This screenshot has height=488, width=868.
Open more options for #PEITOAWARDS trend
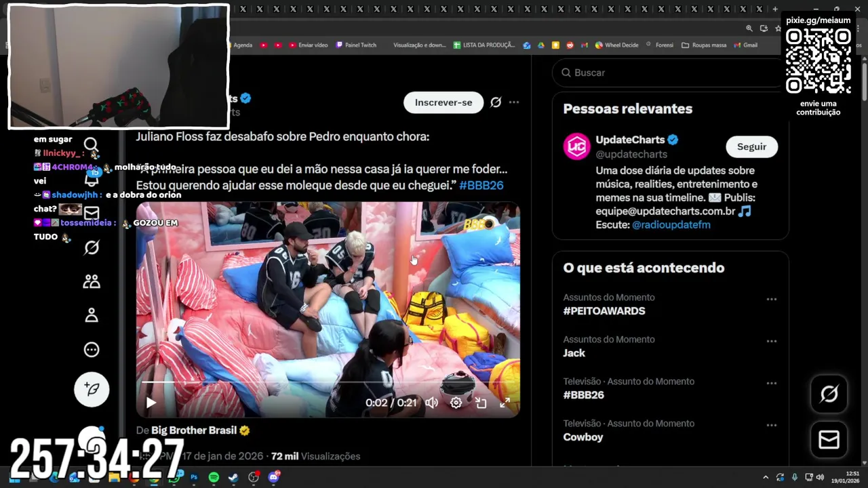772,299
